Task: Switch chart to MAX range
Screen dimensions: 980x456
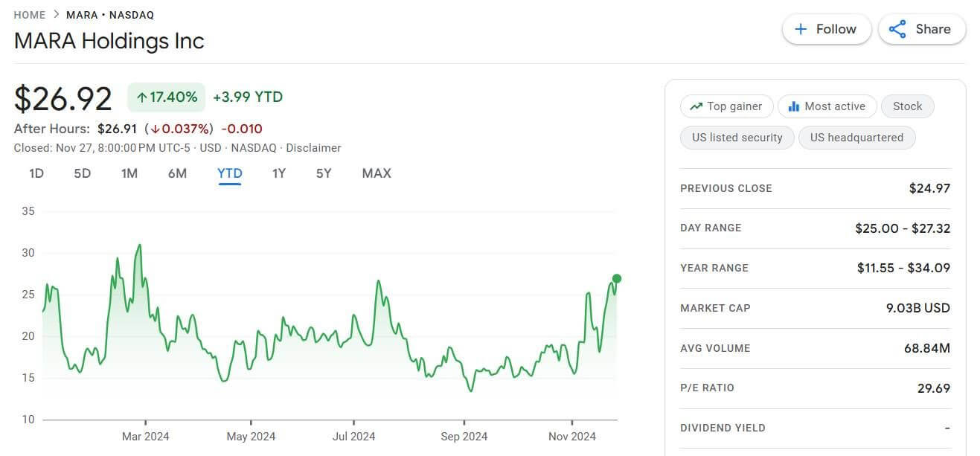Action: [377, 173]
